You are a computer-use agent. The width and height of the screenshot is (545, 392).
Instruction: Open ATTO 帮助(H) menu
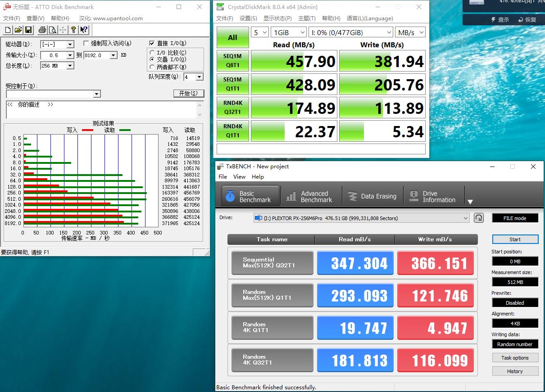coord(60,18)
